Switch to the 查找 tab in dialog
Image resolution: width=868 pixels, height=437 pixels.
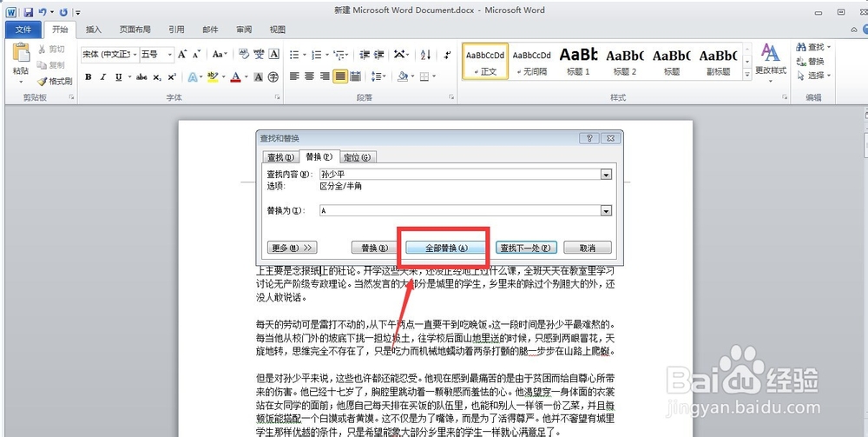(x=280, y=157)
